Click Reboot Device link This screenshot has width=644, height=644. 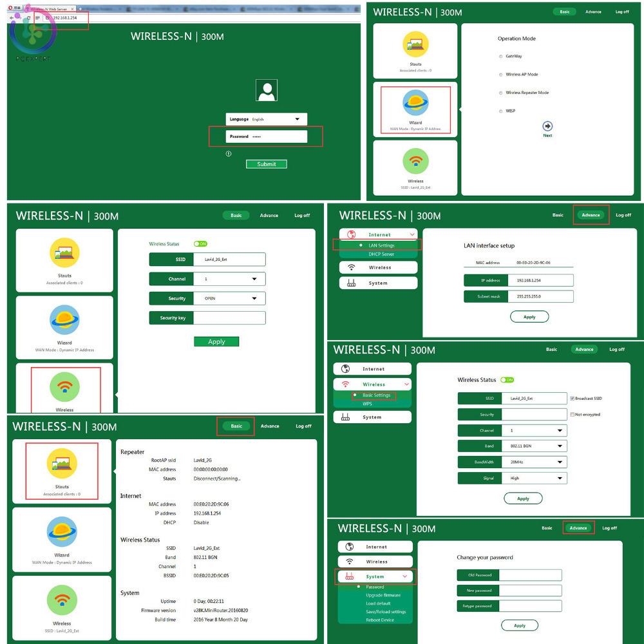pos(380,620)
